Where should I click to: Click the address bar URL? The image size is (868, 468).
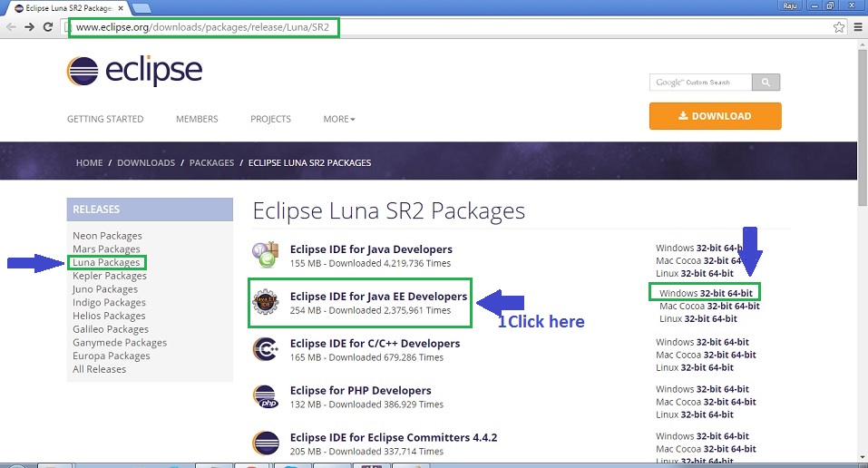(x=202, y=27)
